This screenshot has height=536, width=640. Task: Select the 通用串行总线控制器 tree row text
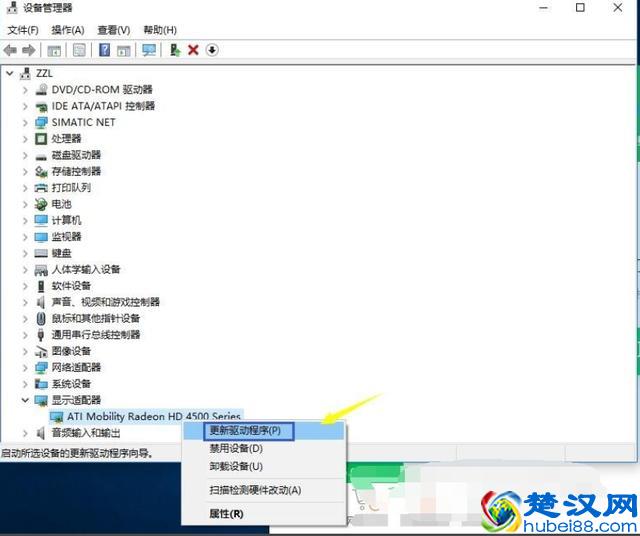tap(96, 335)
